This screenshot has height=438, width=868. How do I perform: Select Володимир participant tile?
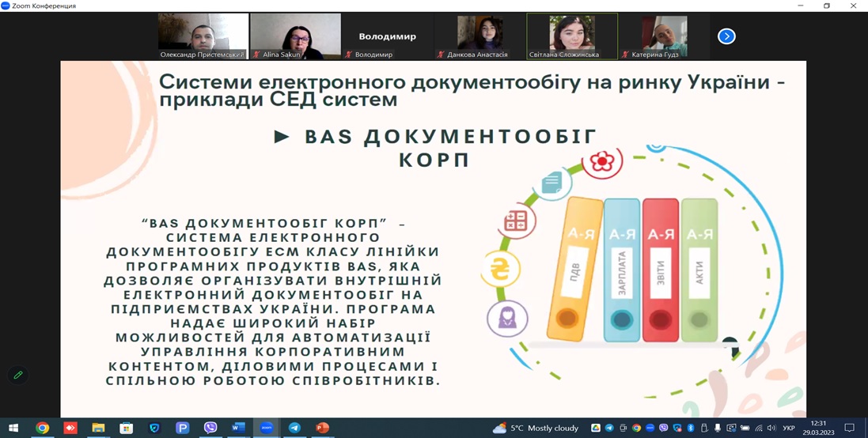click(x=388, y=36)
